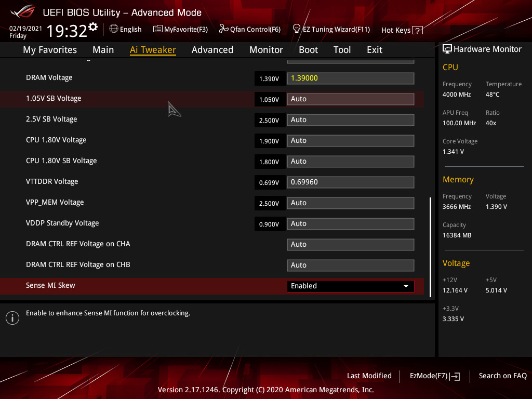Click the 16384 MB capacity value
The width and height of the screenshot is (532, 399).
pos(457,235)
